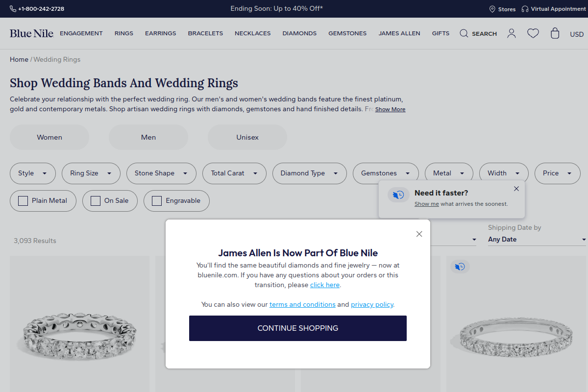588x392 pixels.
Task: Open the Rings menu
Action: pos(124,33)
